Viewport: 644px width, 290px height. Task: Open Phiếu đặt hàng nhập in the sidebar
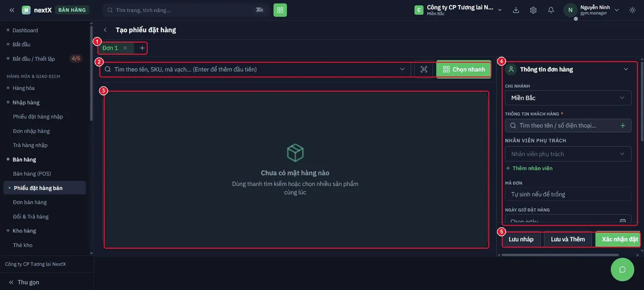coord(38,116)
